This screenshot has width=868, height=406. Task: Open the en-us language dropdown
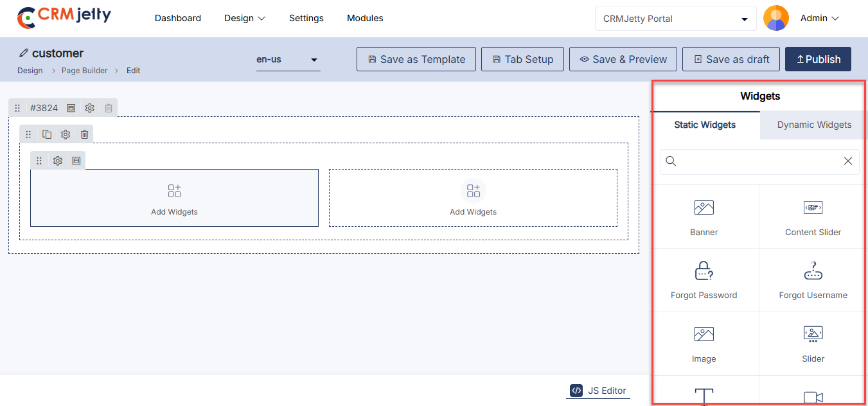point(288,60)
